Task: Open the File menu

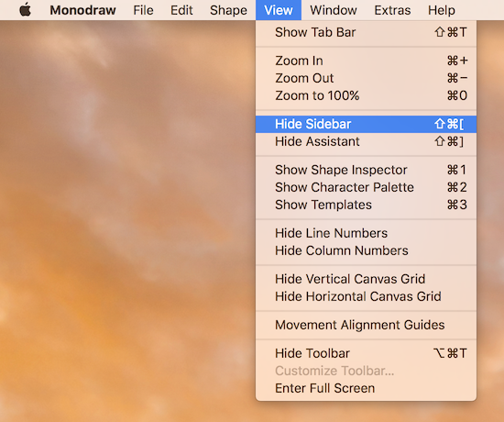Action: tap(143, 10)
